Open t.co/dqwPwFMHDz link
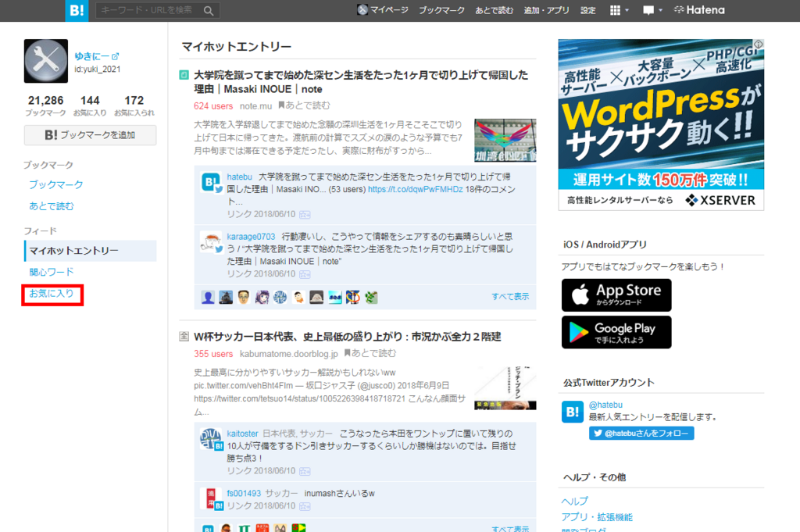The image size is (800, 532). tap(416, 189)
